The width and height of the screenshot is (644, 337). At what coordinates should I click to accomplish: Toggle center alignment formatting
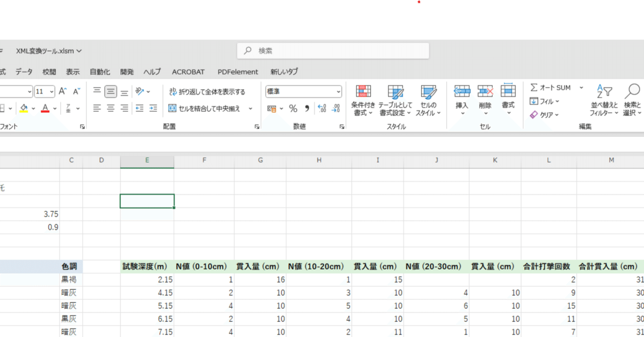(110, 108)
